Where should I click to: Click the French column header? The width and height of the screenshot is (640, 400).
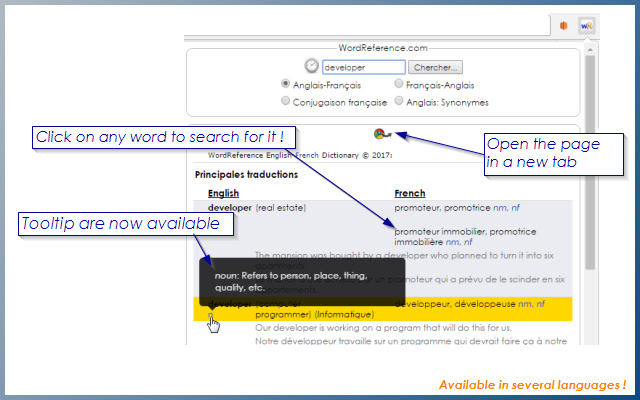(x=410, y=193)
